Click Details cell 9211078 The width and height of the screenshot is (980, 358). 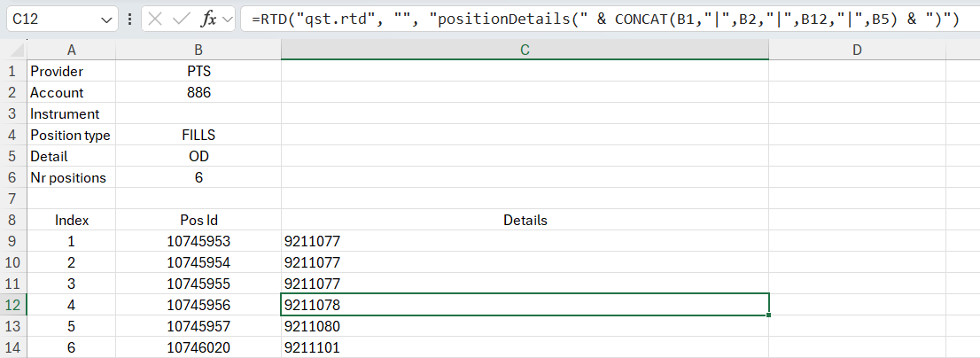tap(525, 305)
